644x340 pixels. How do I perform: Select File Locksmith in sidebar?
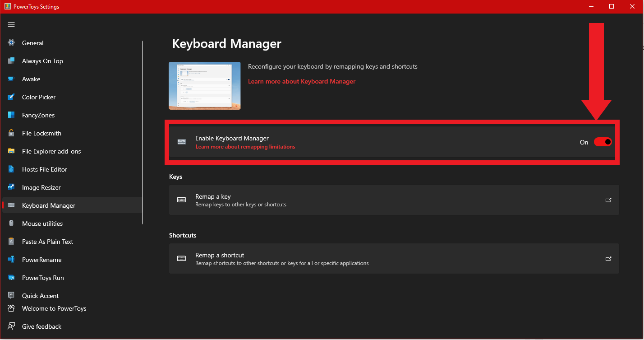tap(72, 133)
